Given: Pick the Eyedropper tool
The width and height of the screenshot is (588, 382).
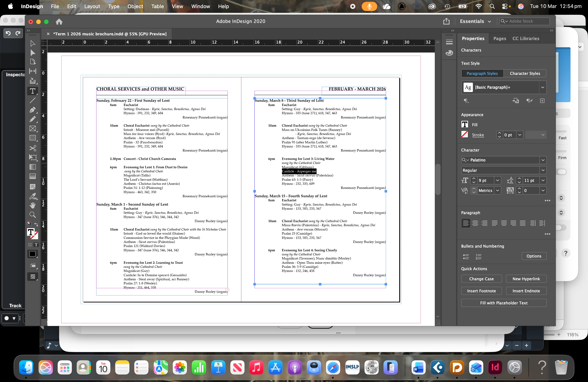Looking at the screenshot, I should [32, 196].
